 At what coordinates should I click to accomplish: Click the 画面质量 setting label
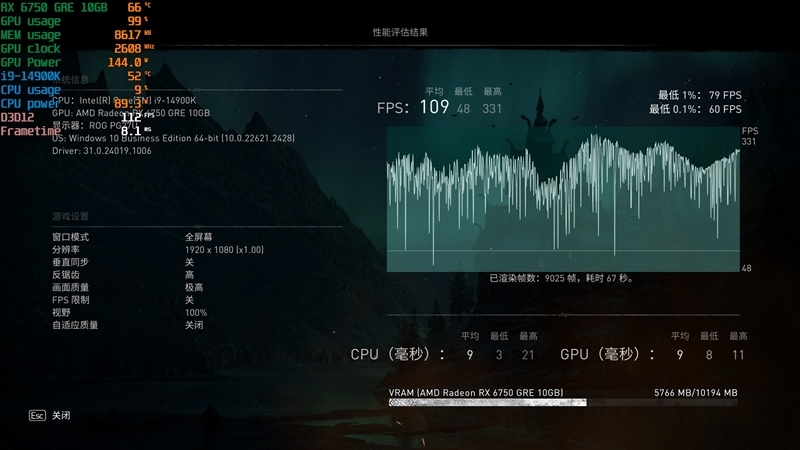[70, 288]
